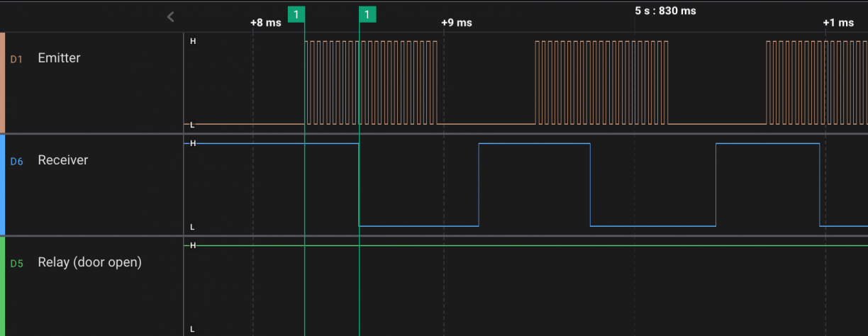868x336 pixels.
Task: Click the Relay (door open) channel name
Action: (89, 262)
